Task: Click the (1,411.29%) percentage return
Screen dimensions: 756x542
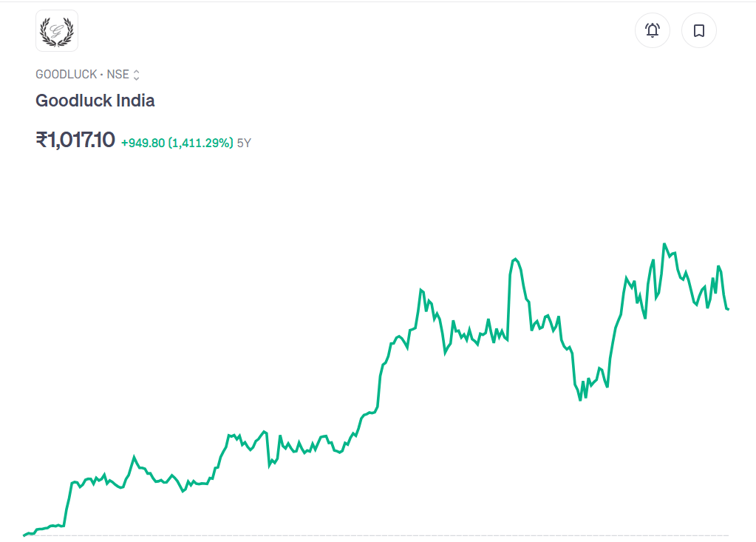Action: point(201,143)
